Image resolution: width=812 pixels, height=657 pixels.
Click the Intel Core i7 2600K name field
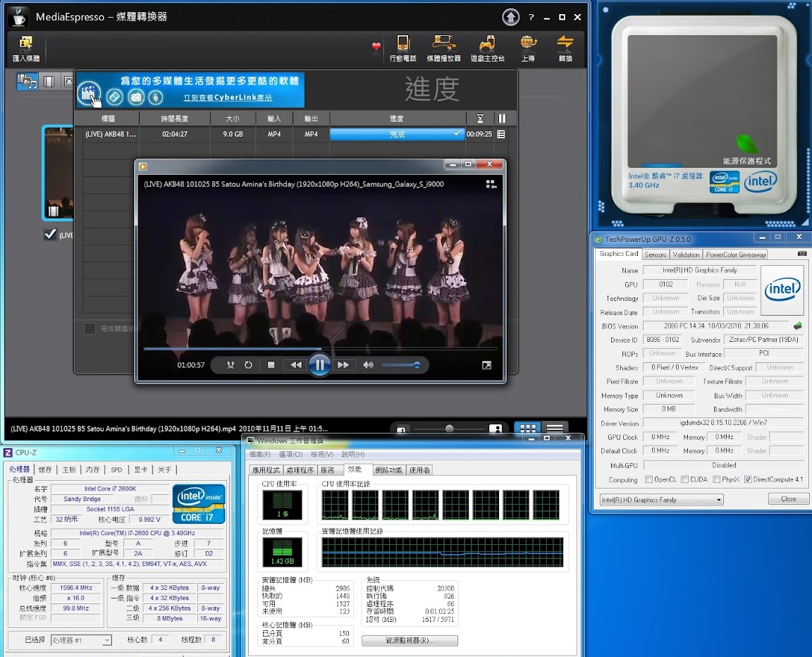(x=110, y=489)
